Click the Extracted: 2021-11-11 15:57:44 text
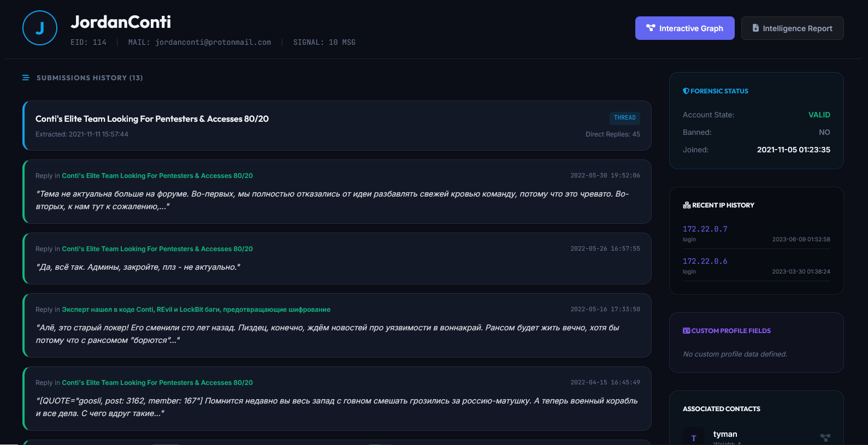The height and width of the screenshot is (445, 868). 82,134
